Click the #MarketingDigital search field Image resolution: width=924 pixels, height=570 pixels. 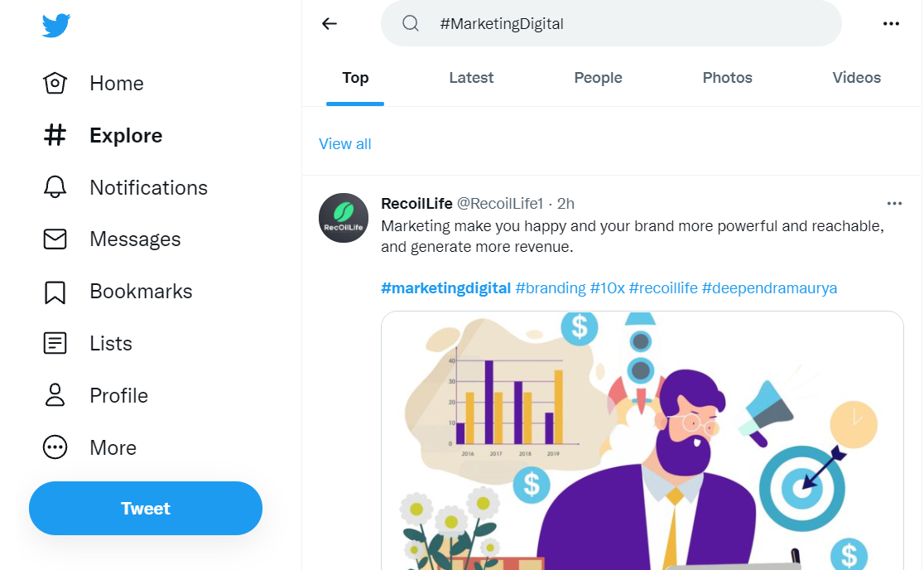(611, 23)
